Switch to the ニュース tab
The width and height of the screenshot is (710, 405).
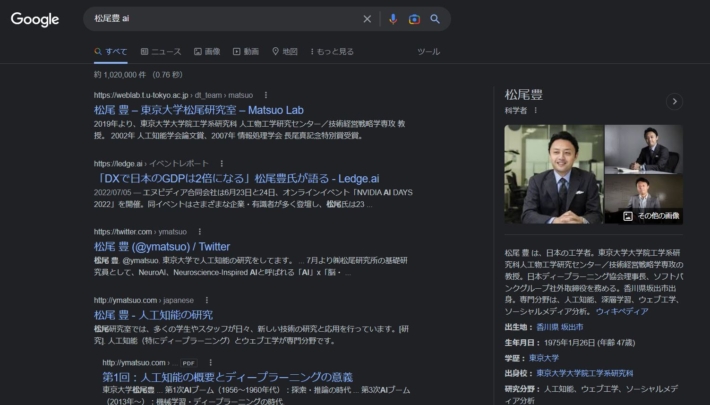(x=161, y=52)
